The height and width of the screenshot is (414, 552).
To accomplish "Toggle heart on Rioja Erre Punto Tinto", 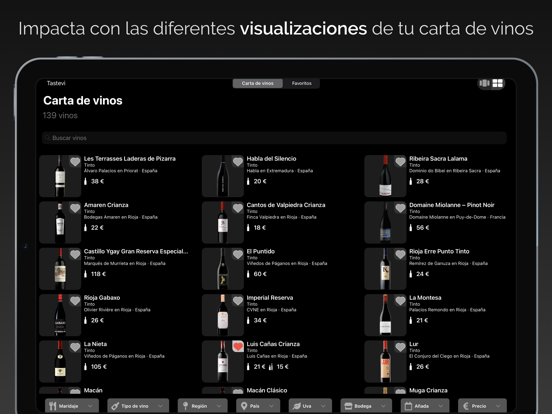I will [x=400, y=254].
